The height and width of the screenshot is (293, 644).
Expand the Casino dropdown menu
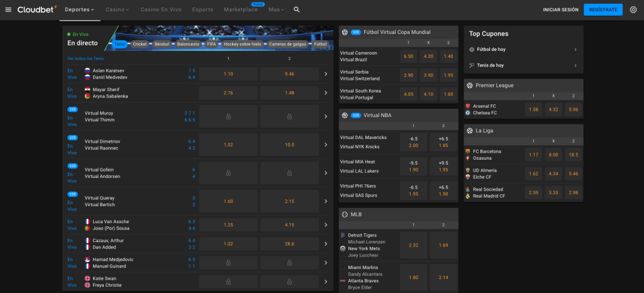[x=118, y=9]
